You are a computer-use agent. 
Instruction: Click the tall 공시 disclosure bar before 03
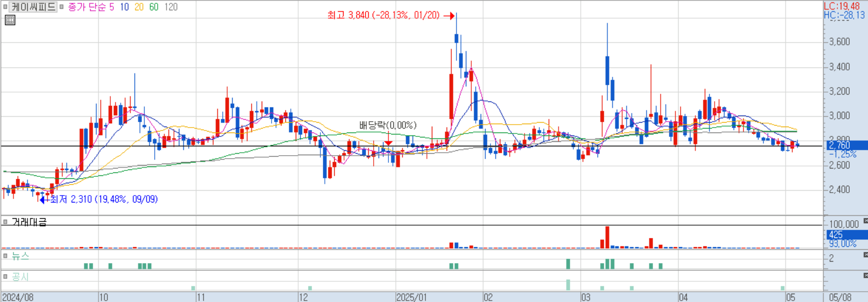click(x=568, y=285)
